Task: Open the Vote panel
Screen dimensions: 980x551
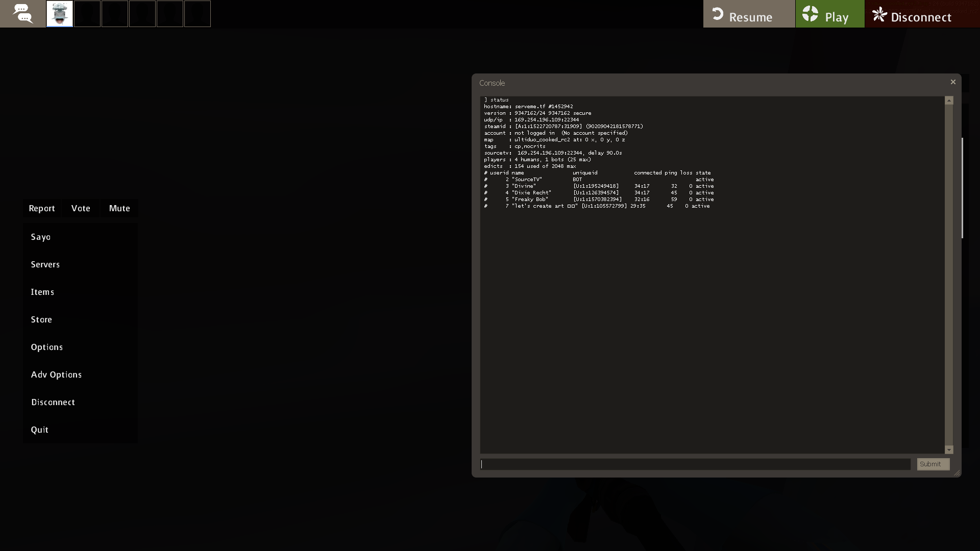Action: coord(81,208)
